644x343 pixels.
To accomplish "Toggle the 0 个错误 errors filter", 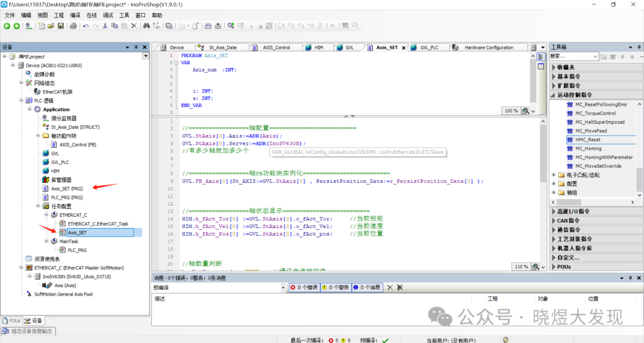I will (x=304, y=288).
